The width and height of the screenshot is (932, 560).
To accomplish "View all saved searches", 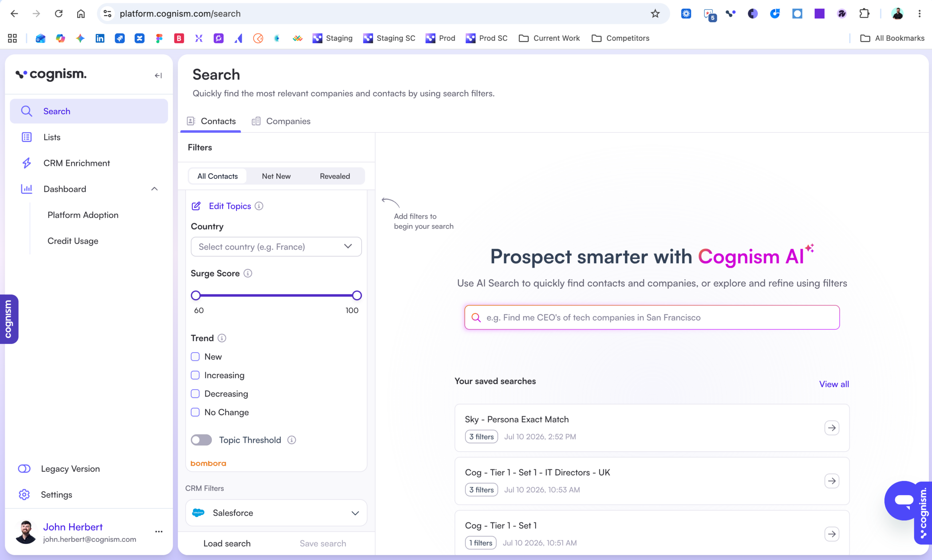I will [834, 384].
